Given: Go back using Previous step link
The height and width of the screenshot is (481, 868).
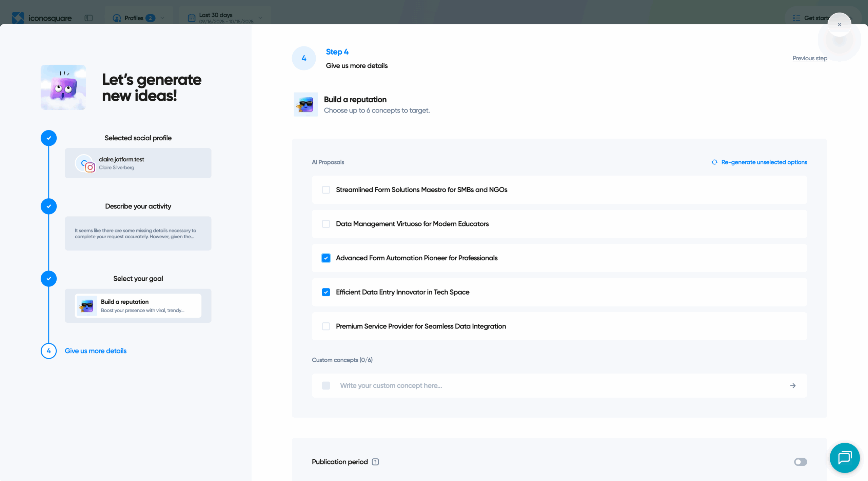Looking at the screenshot, I should tap(810, 58).
